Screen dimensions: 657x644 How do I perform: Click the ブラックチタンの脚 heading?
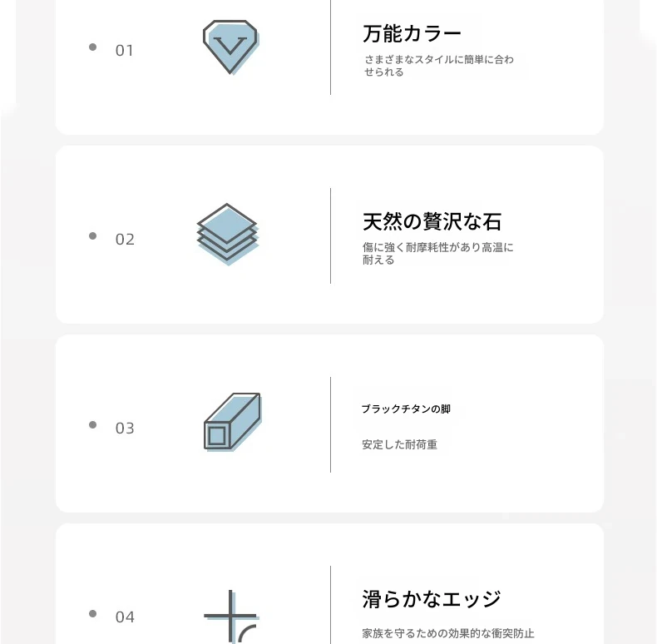tap(406, 409)
